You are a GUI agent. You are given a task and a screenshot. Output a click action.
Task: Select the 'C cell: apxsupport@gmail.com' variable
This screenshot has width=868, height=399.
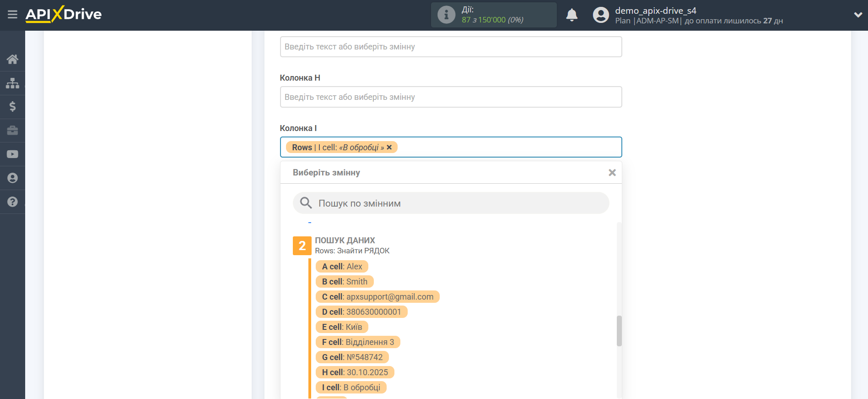coord(377,297)
